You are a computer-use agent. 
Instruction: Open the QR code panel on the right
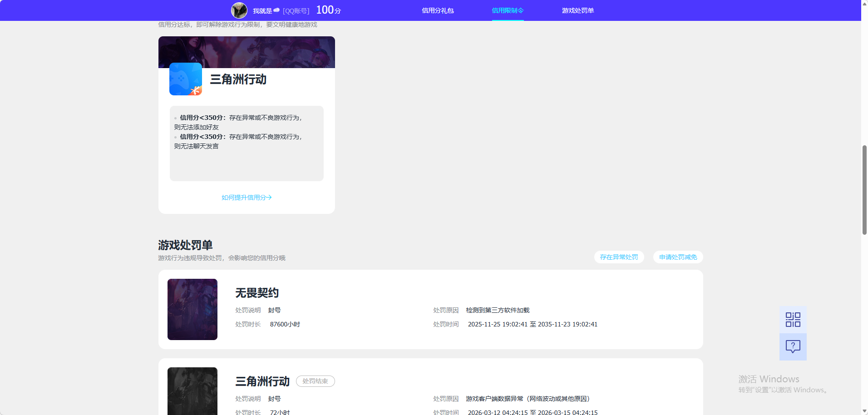coord(793,319)
